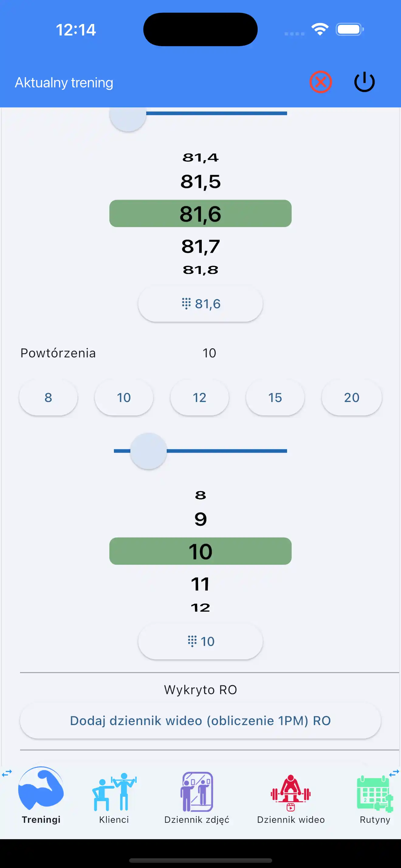This screenshot has height=868, width=401.
Task: Select the 8 repetitions preset
Action: point(48,398)
